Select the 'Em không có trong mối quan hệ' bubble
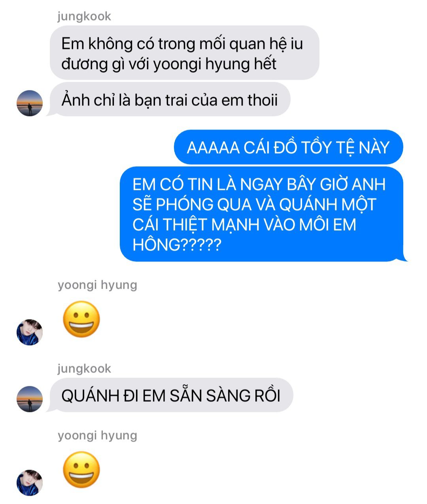Image resolution: width=427 pixels, height=504 pixels. [184, 53]
